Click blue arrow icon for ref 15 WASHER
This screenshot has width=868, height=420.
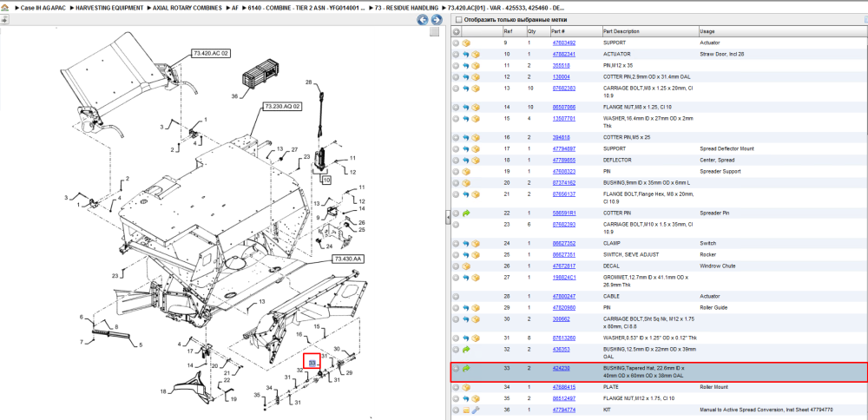(466, 118)
